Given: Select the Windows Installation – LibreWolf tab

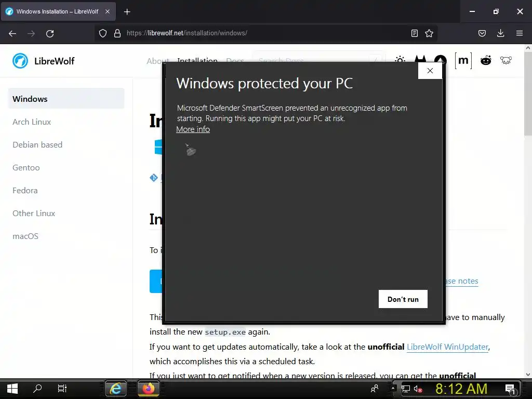Looking at the screenshot, I should click(58, 11).
